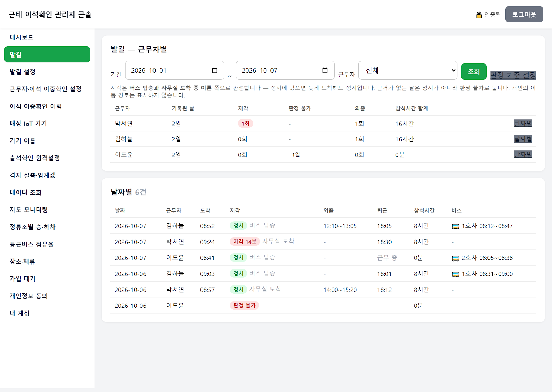Click the 인증됨 status text
This screenshot has height=392, width=552.
[x=492, y=14]
